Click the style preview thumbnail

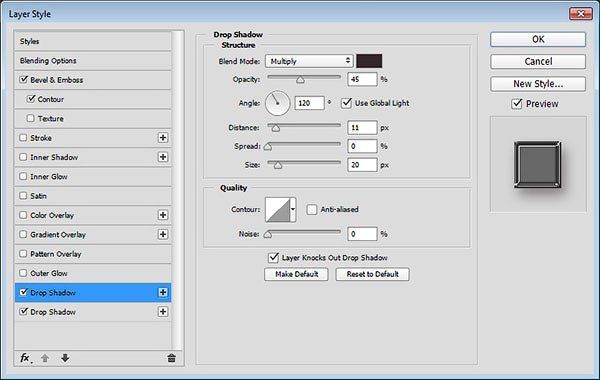(538, 164)
